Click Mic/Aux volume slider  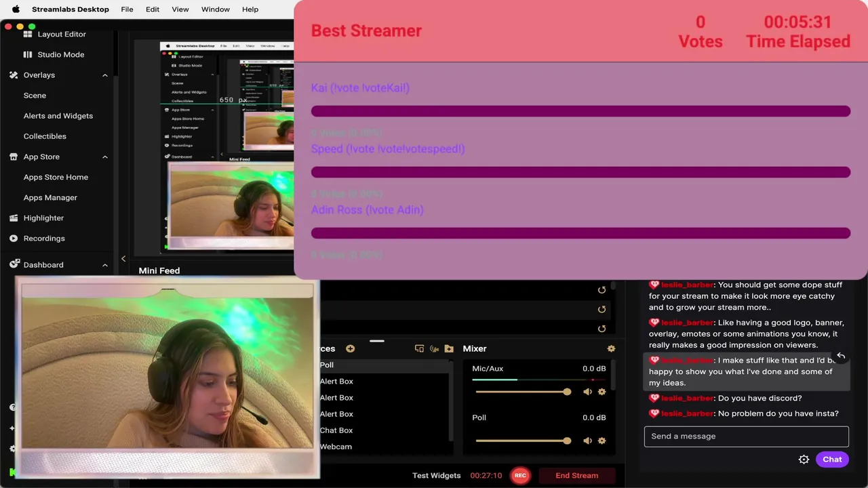point(523,392)
